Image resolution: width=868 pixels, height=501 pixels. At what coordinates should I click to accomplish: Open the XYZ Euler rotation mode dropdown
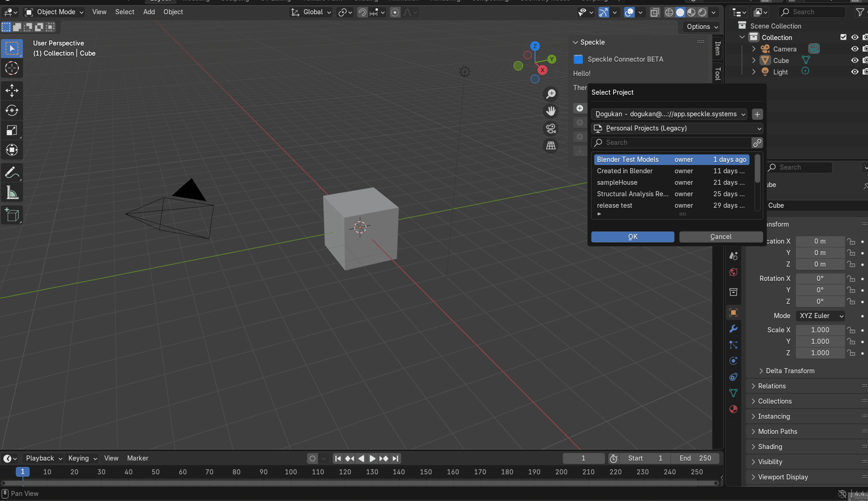[820, 316]
